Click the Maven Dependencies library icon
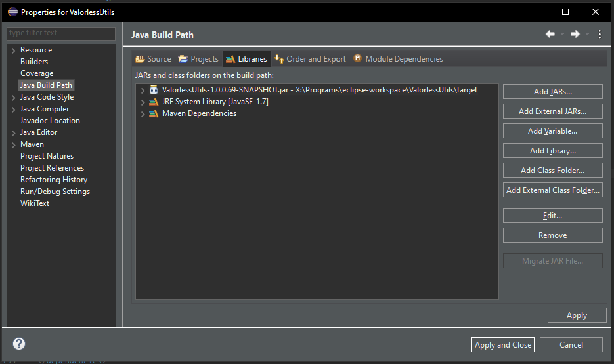 pos(154,113)
